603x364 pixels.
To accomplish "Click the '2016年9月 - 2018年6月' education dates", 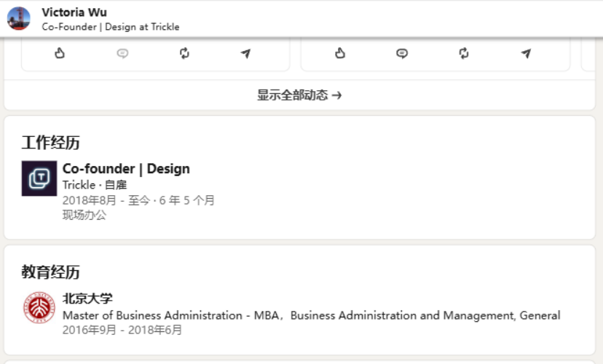I will pos(122,330).
